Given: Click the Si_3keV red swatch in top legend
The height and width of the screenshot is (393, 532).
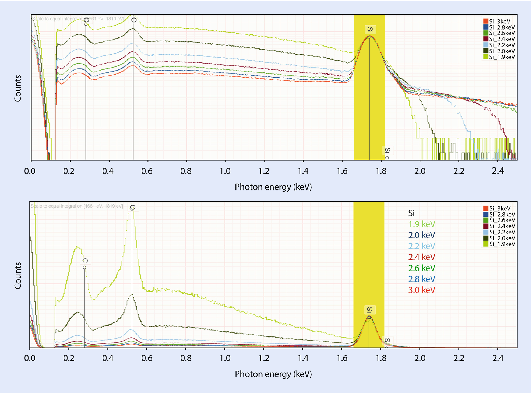Looking at the screenshot, I should tap(486, 21).
